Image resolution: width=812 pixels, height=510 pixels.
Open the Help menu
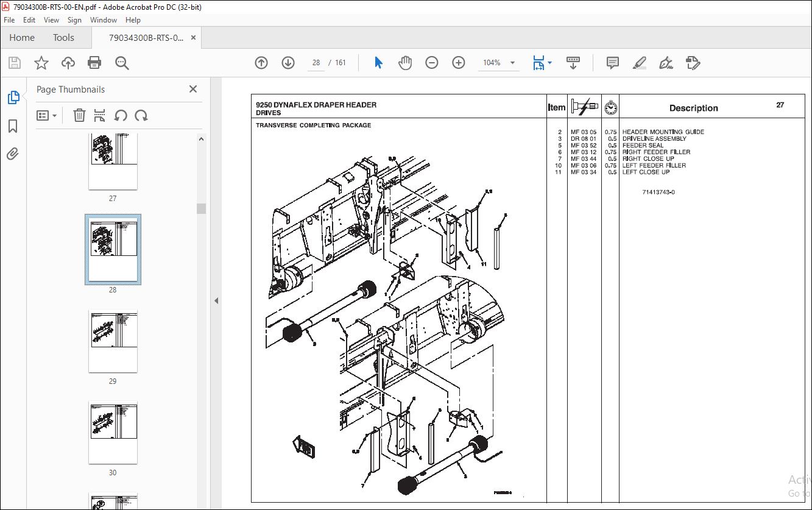(x=133, y=20)
